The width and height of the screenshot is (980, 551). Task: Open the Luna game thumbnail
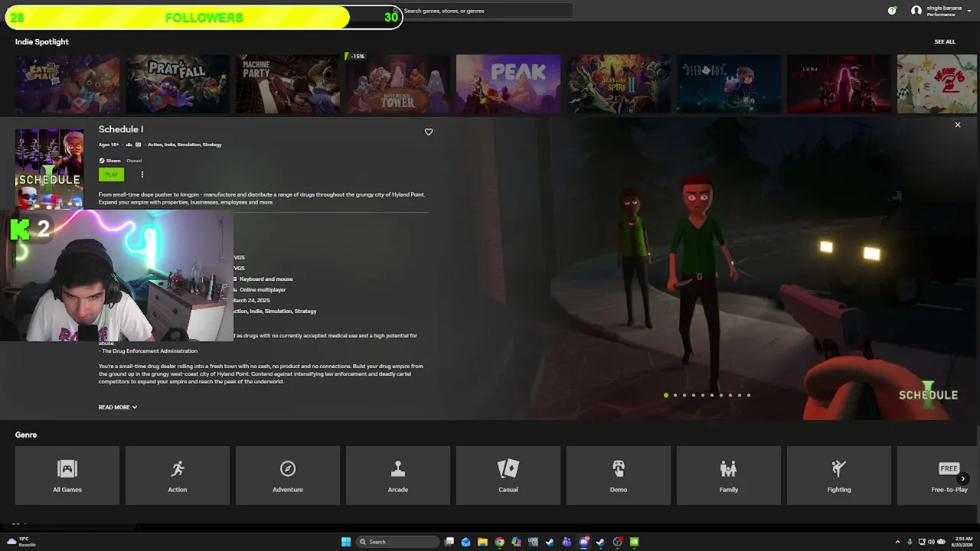click(839, 84)
